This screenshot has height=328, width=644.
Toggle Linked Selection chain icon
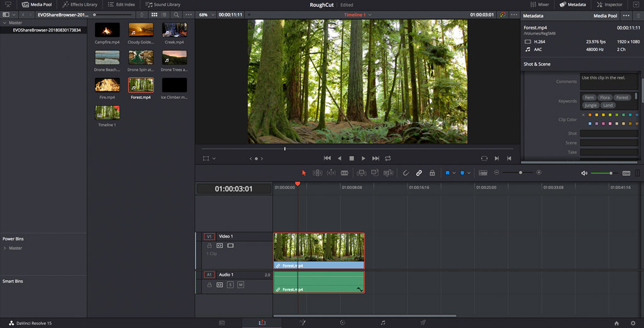[x=419, y=173]
